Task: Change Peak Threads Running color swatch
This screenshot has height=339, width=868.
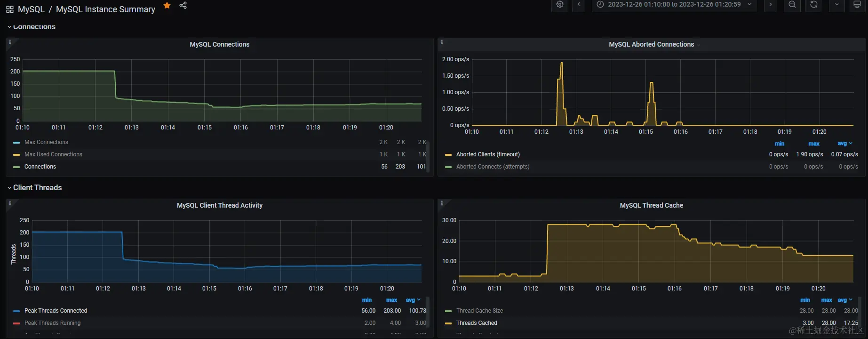Action: coord(16,323)
